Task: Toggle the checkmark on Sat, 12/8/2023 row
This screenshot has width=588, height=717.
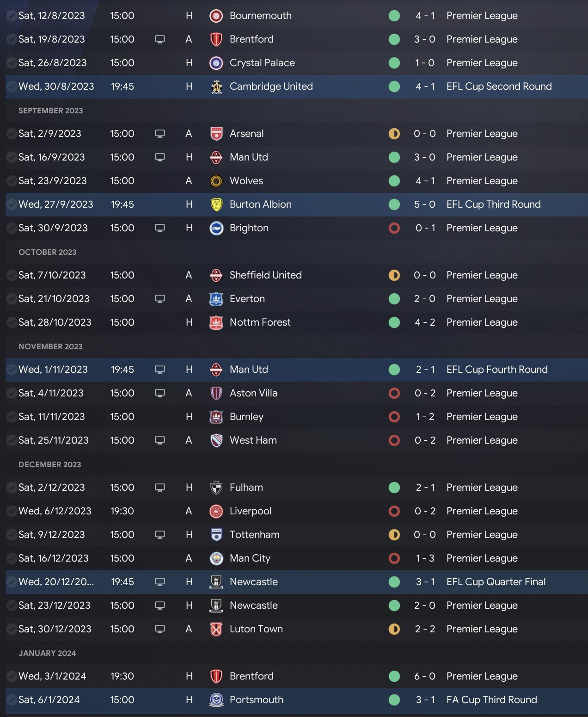Action: [x=12, y=16]
